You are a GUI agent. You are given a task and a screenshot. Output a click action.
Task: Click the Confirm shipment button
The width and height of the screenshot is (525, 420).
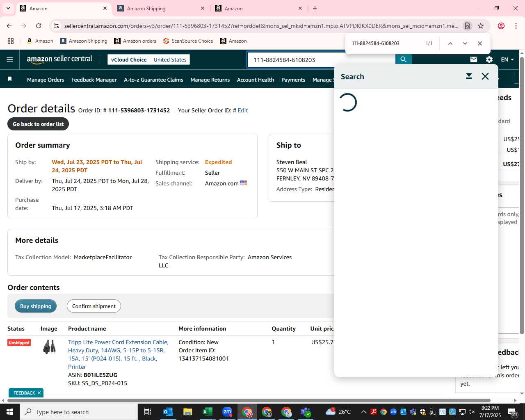pos(94,306)
